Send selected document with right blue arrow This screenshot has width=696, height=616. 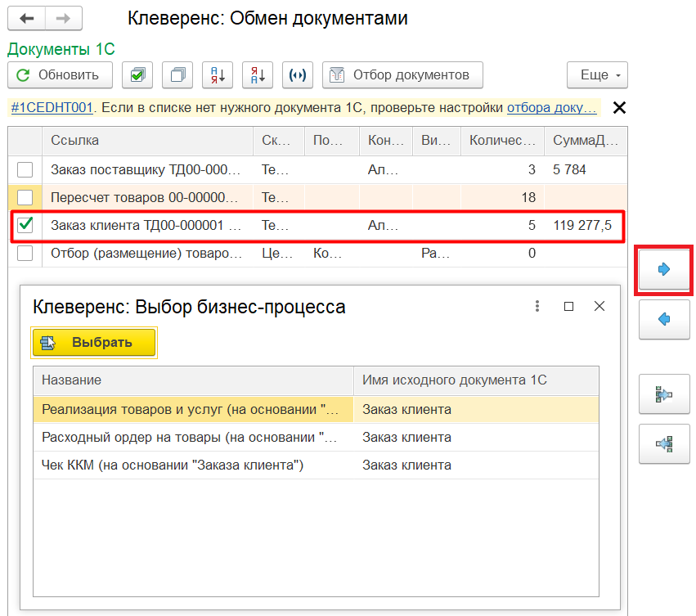664,269
